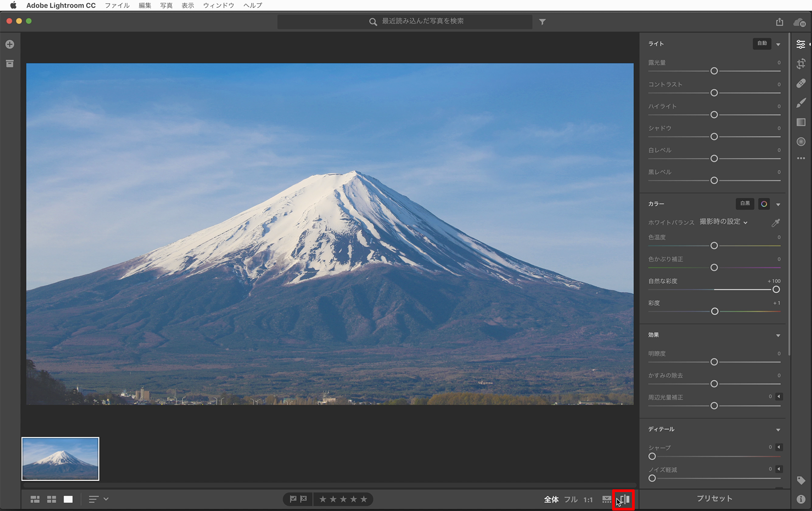
Task: Click the かすみの除去 slider handle
Action: (714, 384)
